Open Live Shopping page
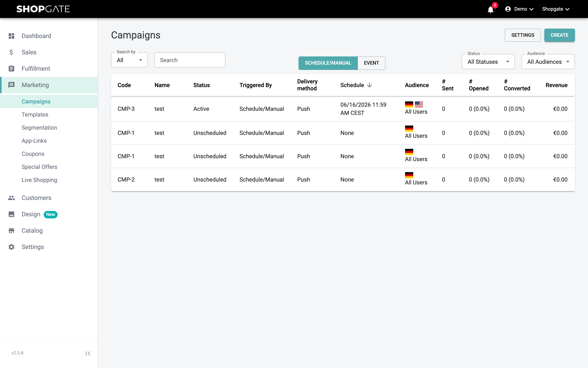This screenshot has height=368, width=588. coord(39,180)
